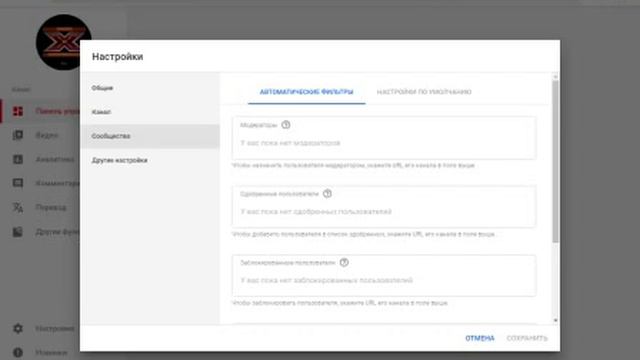640x360 pixels.
Task: Switch to Настройки по умолчанию tab
Action: coord(424,92)
